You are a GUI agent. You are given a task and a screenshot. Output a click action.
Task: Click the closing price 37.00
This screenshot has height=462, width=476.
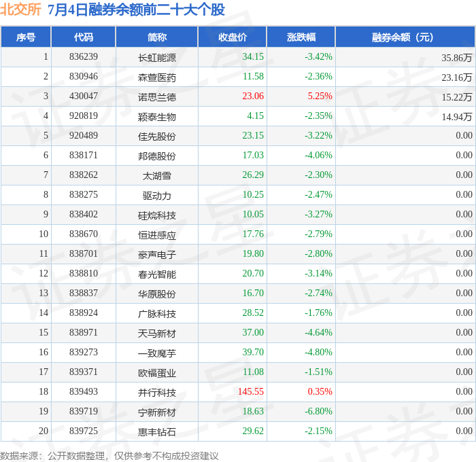point(253,333)
